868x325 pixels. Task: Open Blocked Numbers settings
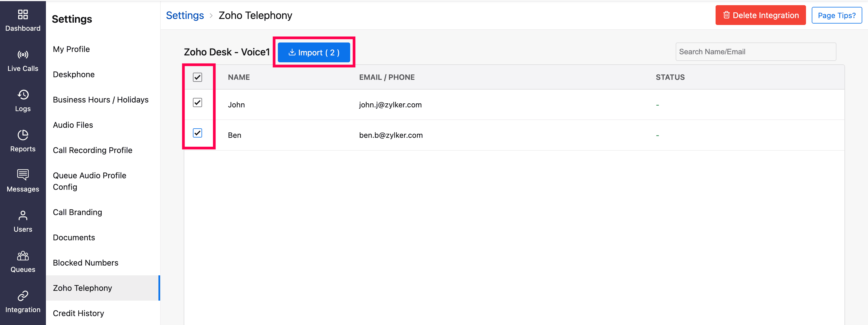[85, 263]
